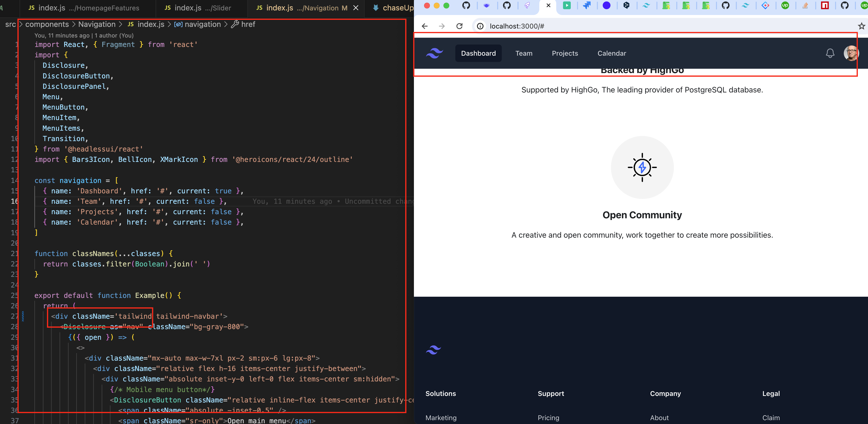Open the chaseUp editor tab
The image size is (868, 424).
393,8
